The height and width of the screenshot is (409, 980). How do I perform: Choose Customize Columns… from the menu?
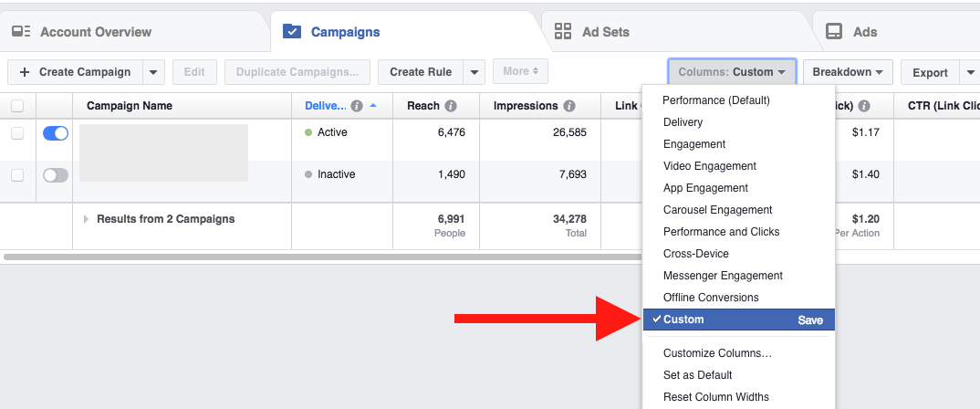click(717, 353)
